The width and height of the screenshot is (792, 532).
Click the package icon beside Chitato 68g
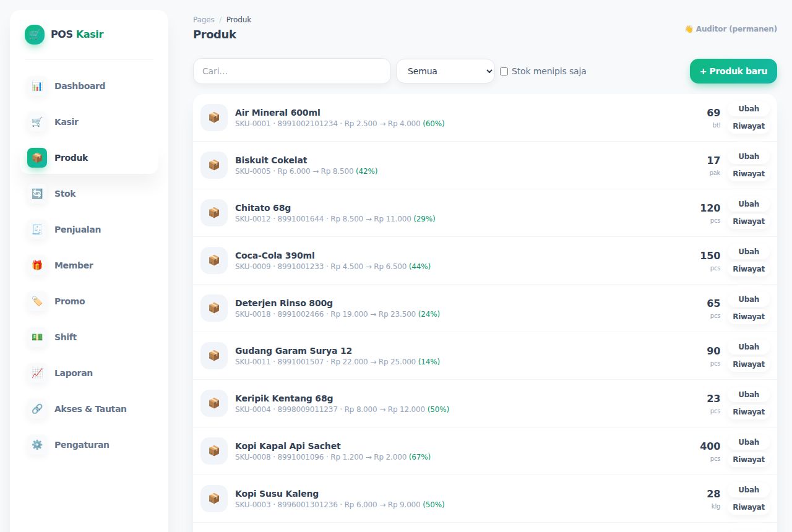pos(214,213)
